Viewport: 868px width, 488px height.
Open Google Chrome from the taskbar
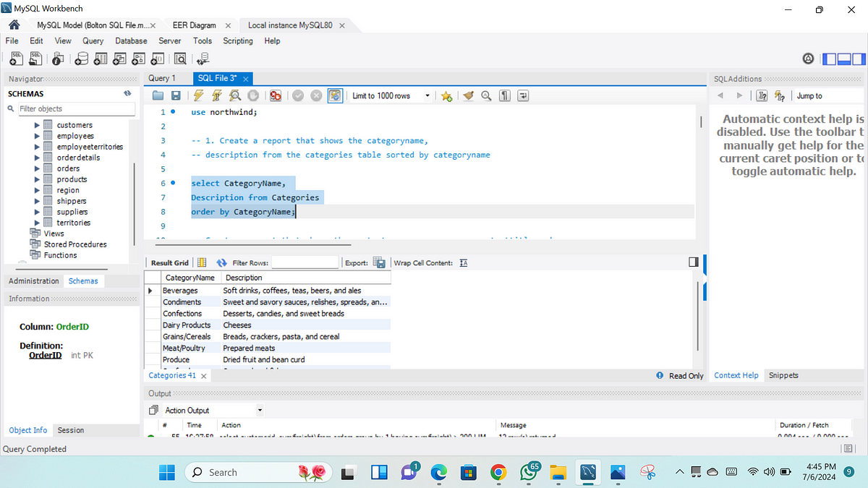498,472
